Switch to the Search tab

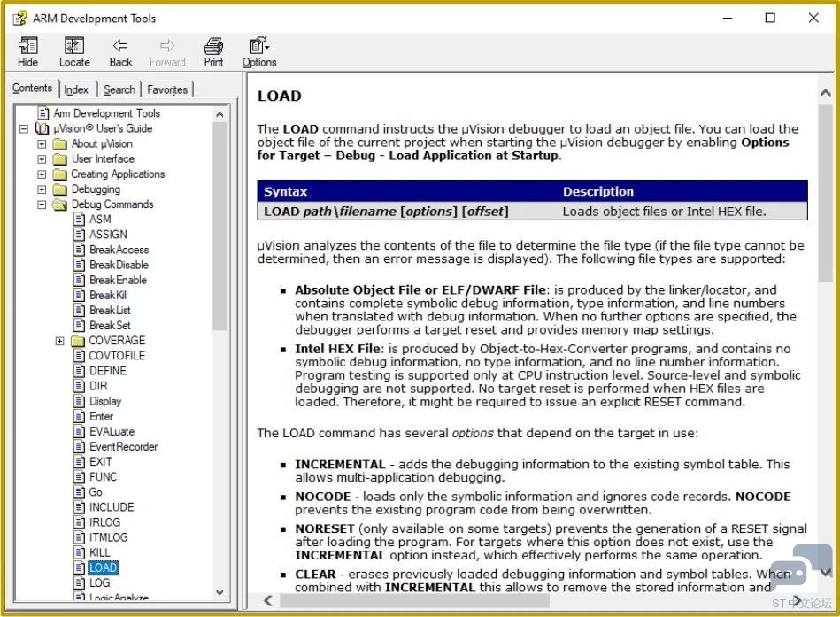(119, 89)
